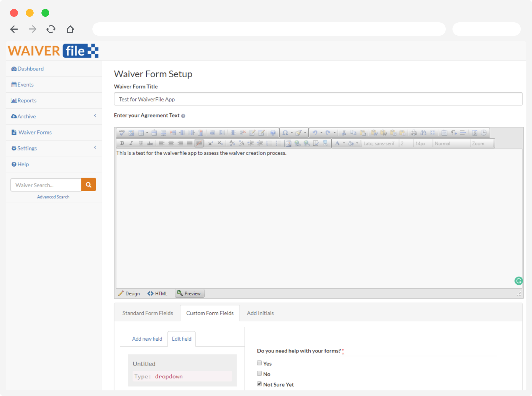The image size is (532, 396).
Task: Open the Add Initials tab
Action: coord(260,313)
